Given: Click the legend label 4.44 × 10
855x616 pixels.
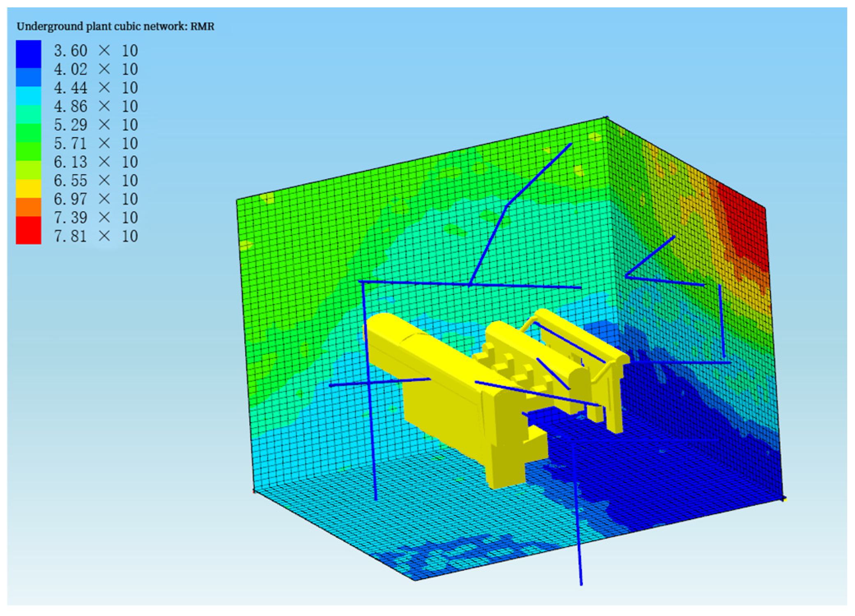Looking at the screenshot, I should coord(96,88).
